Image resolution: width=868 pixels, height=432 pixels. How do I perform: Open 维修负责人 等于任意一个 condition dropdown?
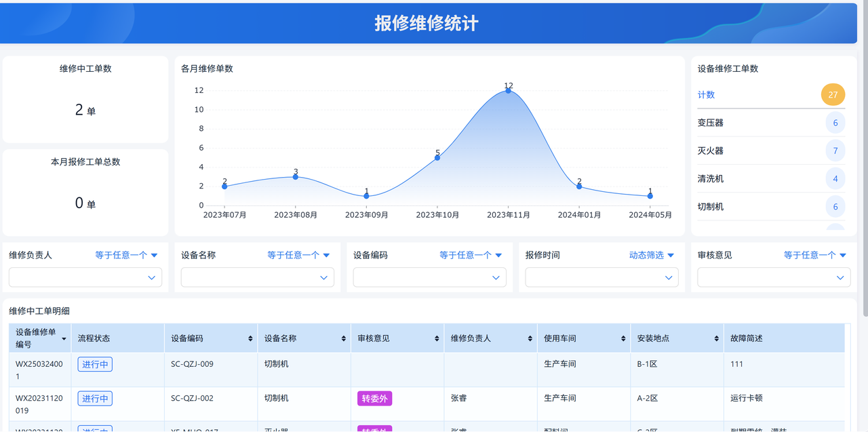coord(126,255)
